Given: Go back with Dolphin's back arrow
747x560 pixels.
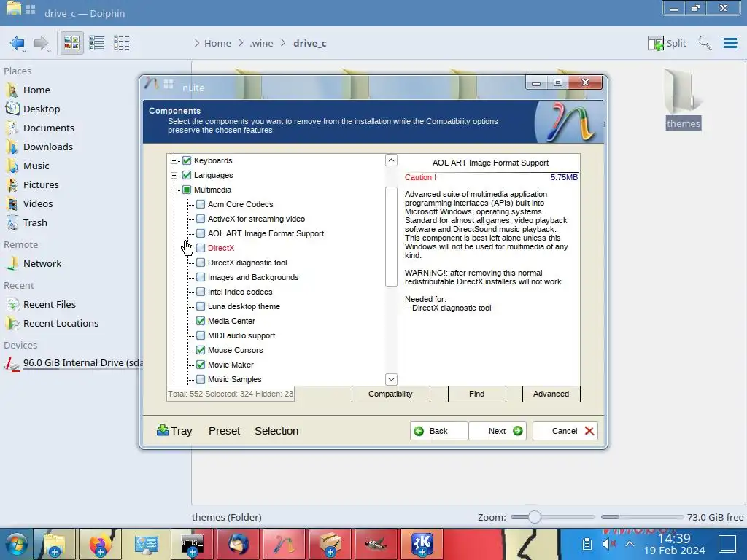Looking at the screenshot, I should point(18,43).
